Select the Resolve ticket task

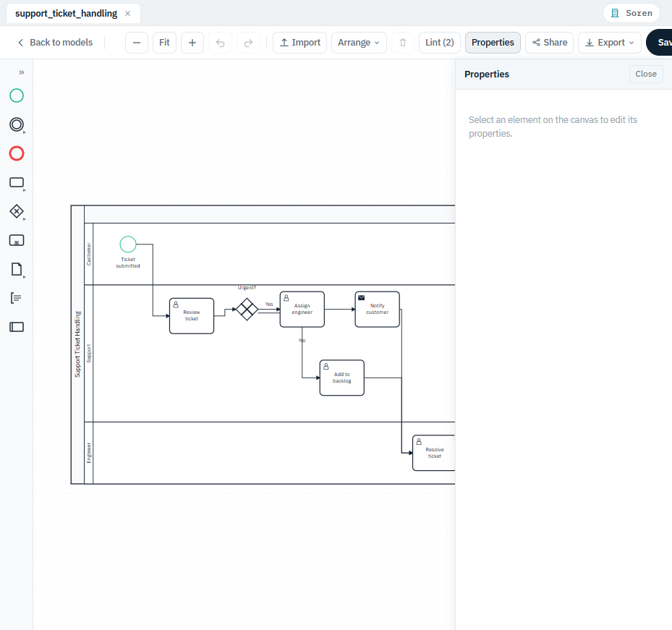pyautogui.click(x=434, y=453)
